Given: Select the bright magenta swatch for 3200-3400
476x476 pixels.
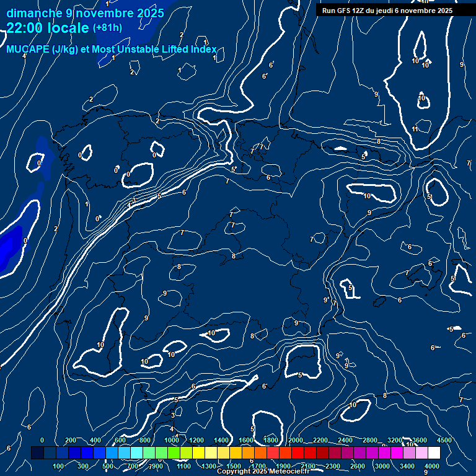Looking at the screenshot, I should [x=397, y=452].
